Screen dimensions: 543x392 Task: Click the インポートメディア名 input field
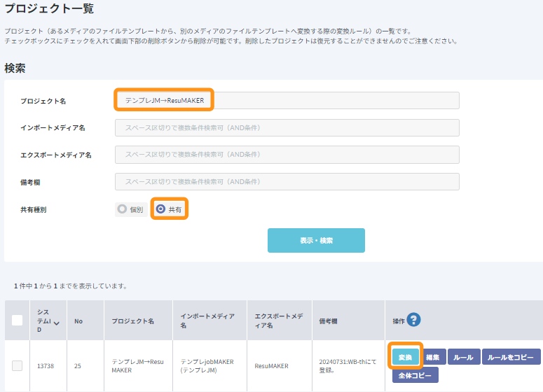(x=287, y=127)
